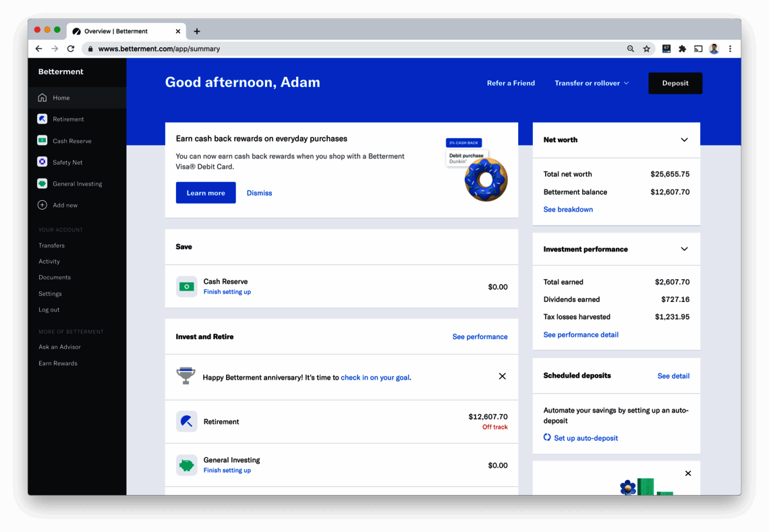Viewport: 769px width, 532px height.
Task: Select the Retirement icon in the sidebar
Action: (x=42, y=119)
